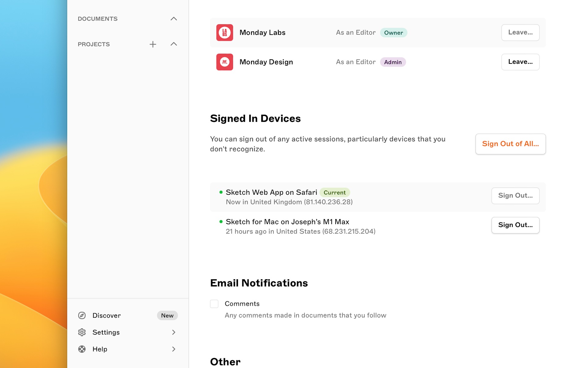Select Help in the sidebar
The height and width of the screenshot is (368, 588).
[100, 349]
